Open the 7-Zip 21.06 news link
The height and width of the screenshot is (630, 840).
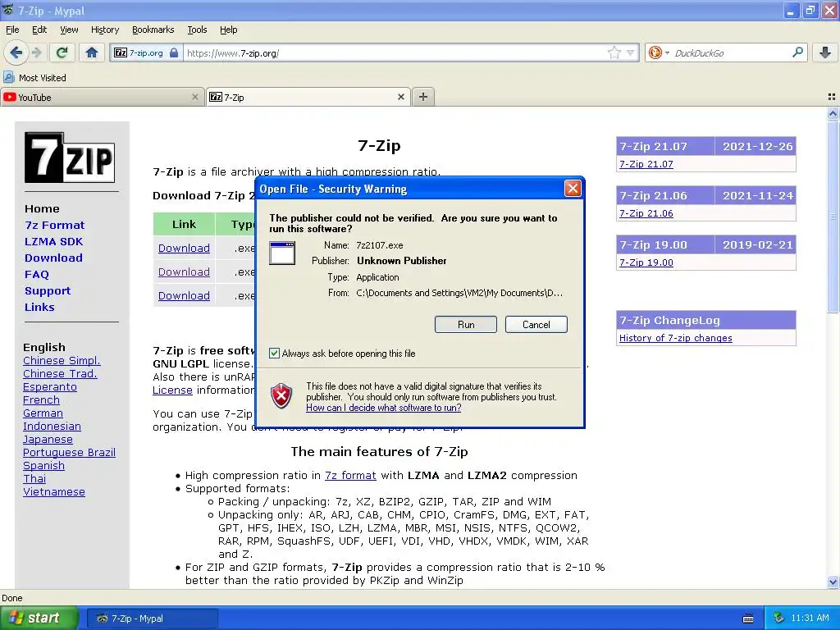tap(646, 213)
